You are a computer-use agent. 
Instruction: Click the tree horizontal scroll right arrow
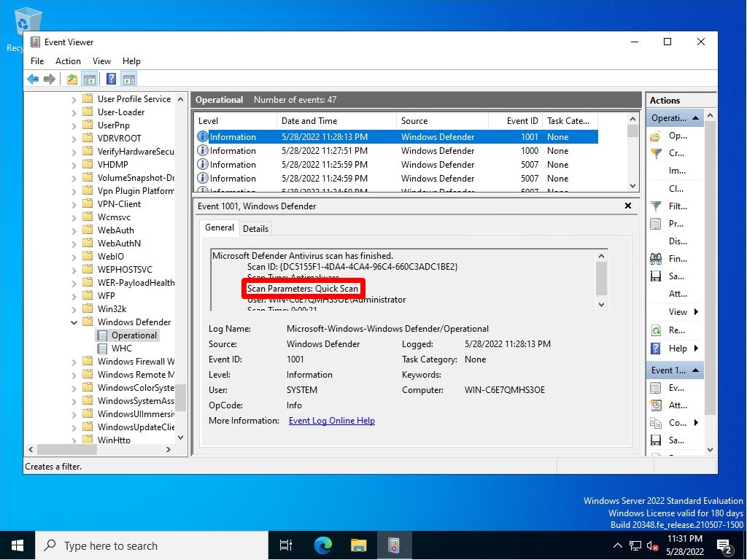(169, 449)
